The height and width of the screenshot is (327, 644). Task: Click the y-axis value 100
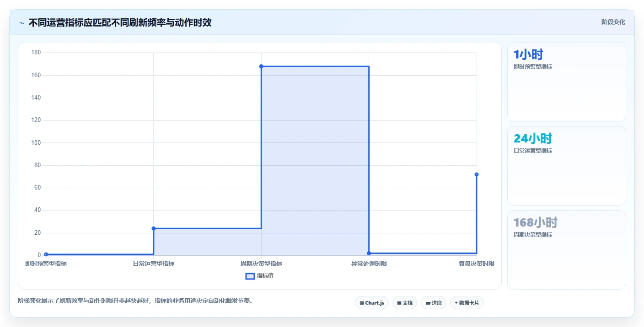pos(36,142)
